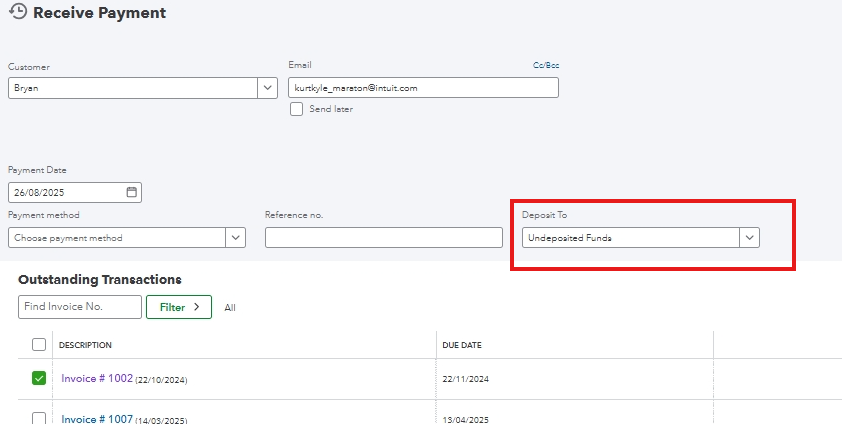Screen dimensions: 842x424
Task: Uncheck the Invoice # 1002 checkbox
Action: (39, 378)
